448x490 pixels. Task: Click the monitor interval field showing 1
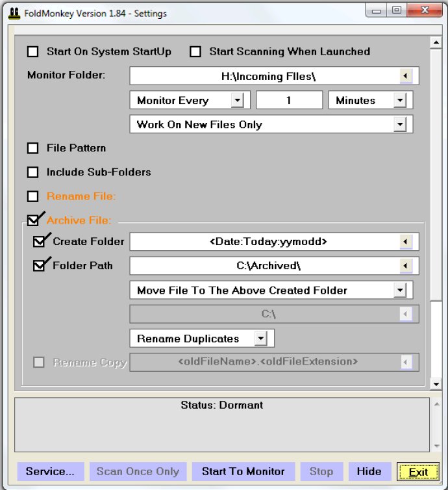pos(289,100)
